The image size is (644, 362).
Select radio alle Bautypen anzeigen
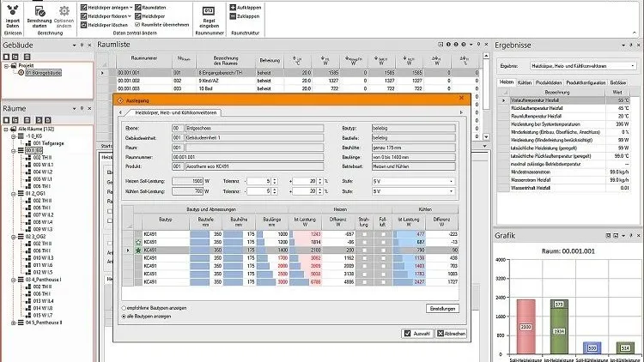[124, 317]
